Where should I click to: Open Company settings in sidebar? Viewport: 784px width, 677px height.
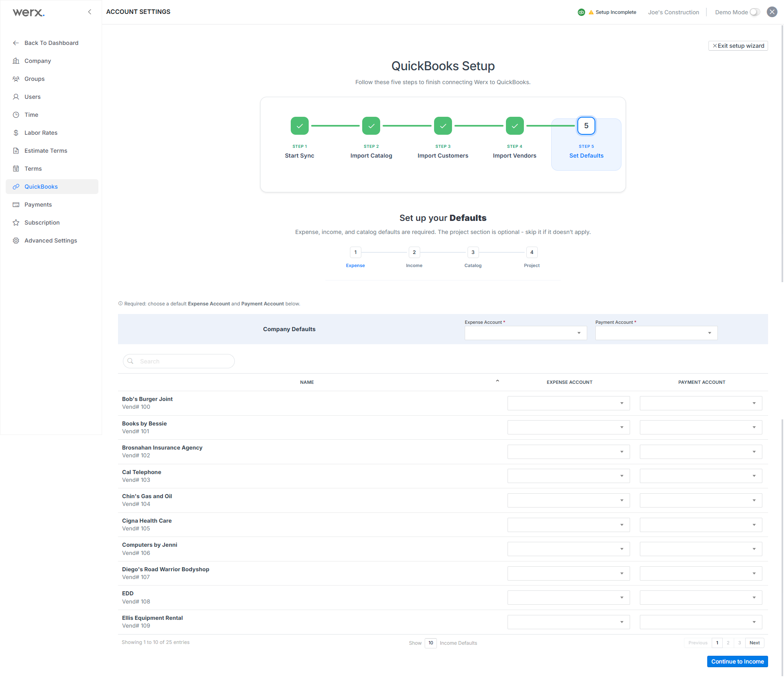click(52, 61)
